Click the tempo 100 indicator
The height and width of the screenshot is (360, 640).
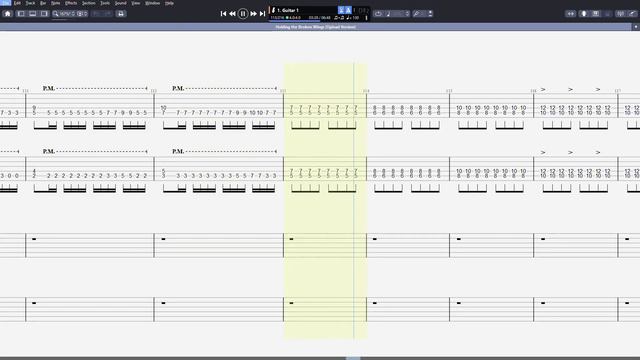point(353,18)
